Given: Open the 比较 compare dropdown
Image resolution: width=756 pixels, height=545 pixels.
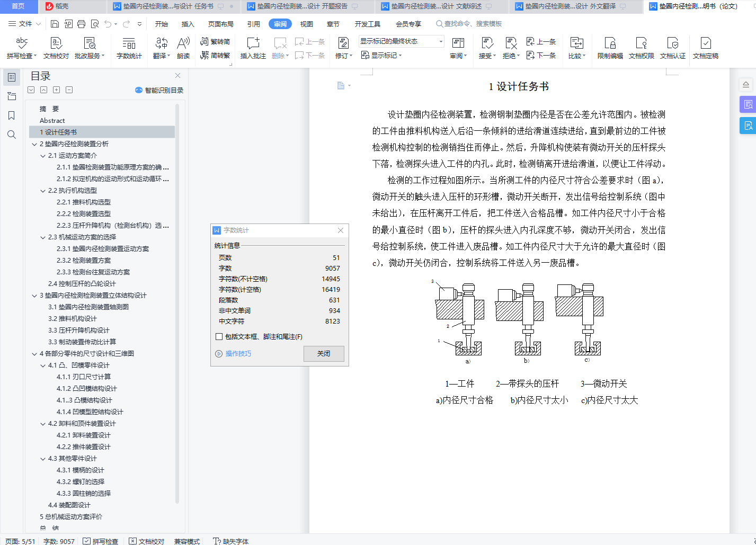Looking at the screenshot, I should pos(584,56).
